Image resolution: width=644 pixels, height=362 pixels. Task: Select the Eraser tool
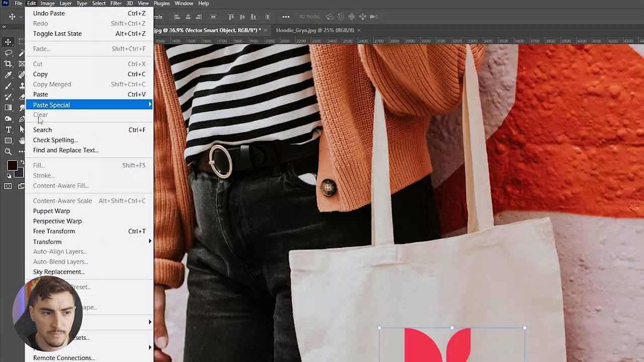click(22, 97)
